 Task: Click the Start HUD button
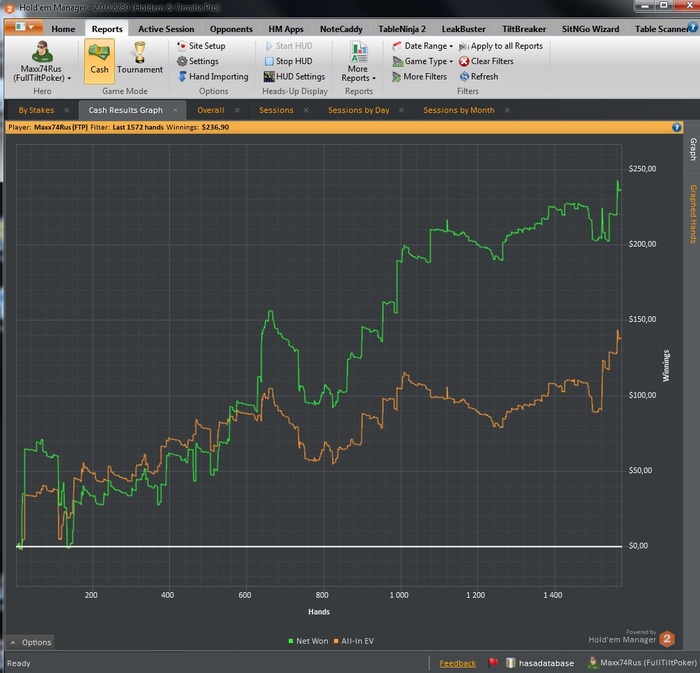[289, 46]
